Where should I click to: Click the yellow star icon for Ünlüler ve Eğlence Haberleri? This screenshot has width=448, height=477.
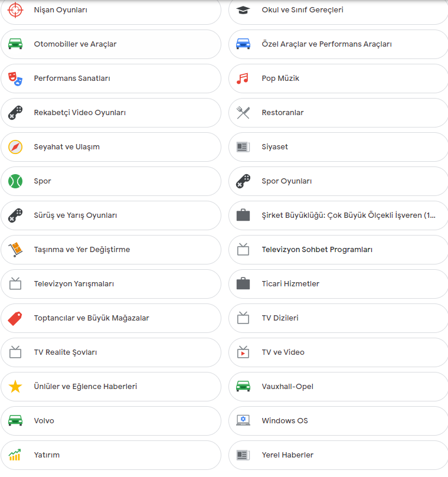point(15,386)
